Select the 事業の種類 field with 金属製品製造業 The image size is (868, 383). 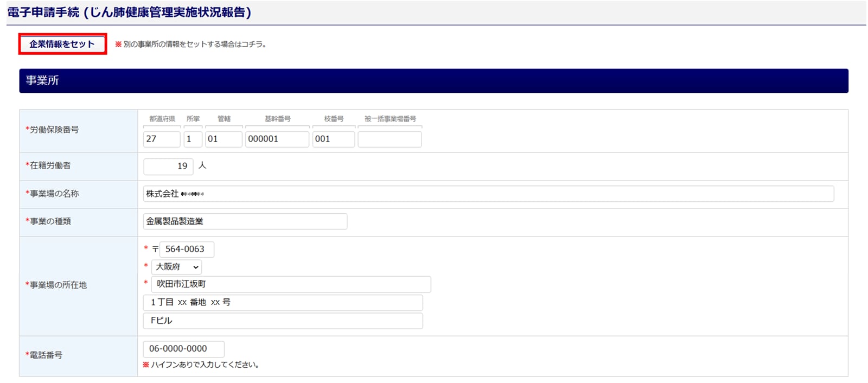pyautogui.click(x=245, y=221)
